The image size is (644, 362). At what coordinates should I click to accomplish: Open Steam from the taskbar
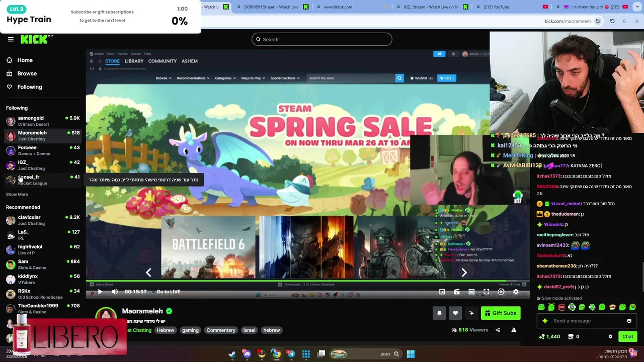click(232, 354)
